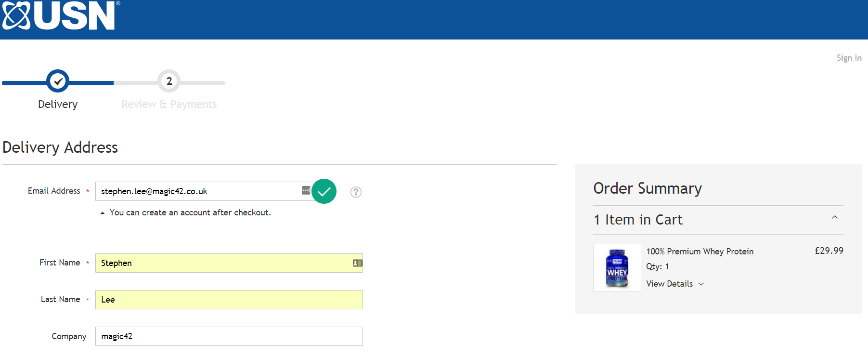Expand View Details for whey protein
868x357 pixels.
click(x=675, y=284)
